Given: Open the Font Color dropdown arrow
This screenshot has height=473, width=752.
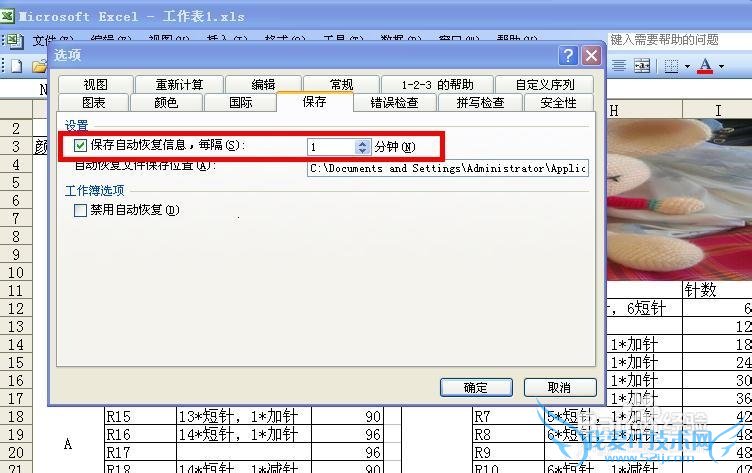Looking at the screenshot, I should tap(721, 66).
